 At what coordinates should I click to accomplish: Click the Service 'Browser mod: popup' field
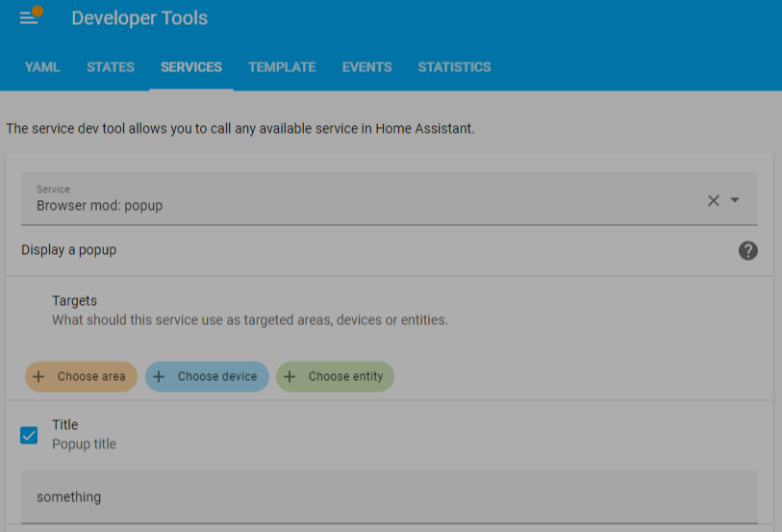click(389, 199)
